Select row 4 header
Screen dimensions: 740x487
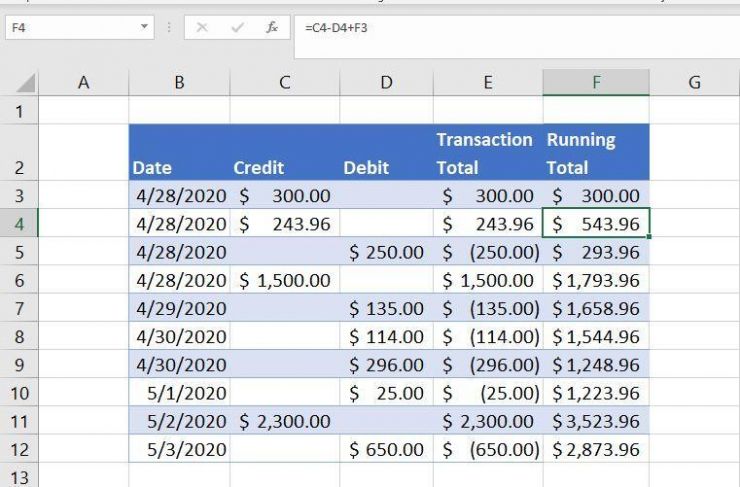(x=19, y=224)
